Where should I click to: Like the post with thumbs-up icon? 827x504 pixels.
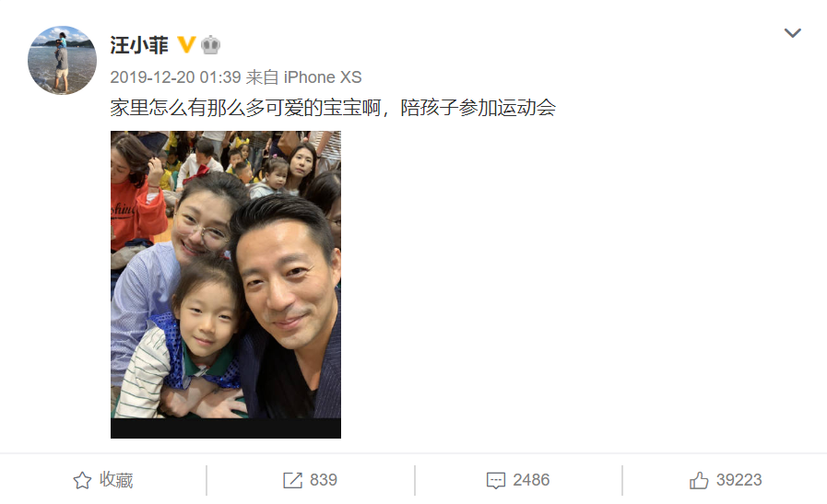(x=699, y=480)
